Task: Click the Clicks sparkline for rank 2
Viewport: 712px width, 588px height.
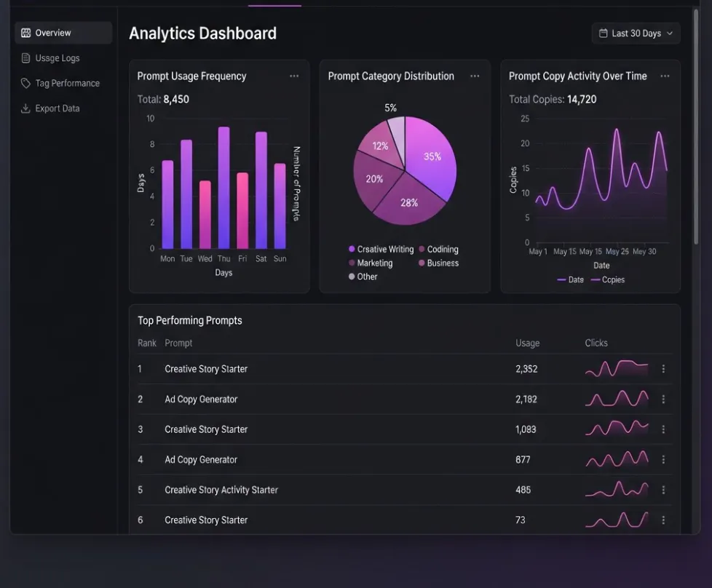Action: pos(617,399)
